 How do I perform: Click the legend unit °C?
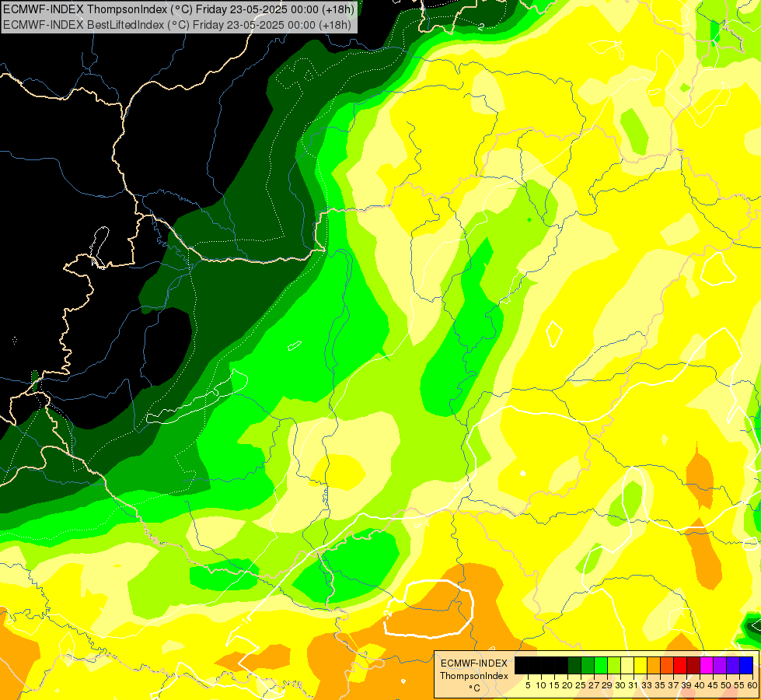pos(475,688)
